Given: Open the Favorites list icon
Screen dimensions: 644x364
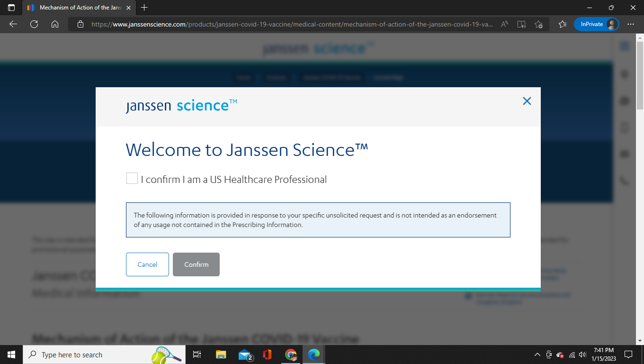Looking at the screenshot, I should tap(562, 24).
